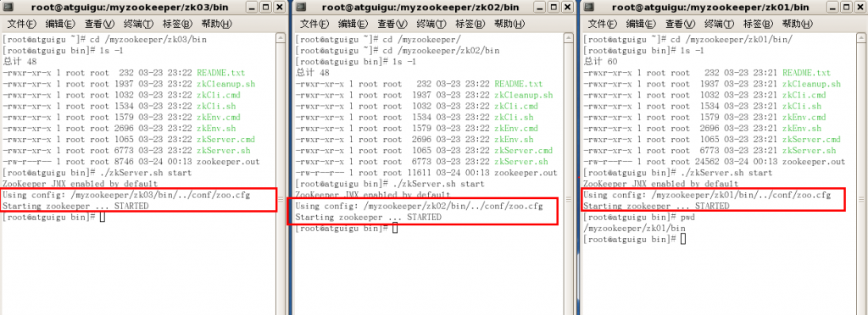Screen dimensions: 868x315
Task: Click the command prompt cursor in zk01 terminal
Action: pyautogui.click(x=684, y=239)
